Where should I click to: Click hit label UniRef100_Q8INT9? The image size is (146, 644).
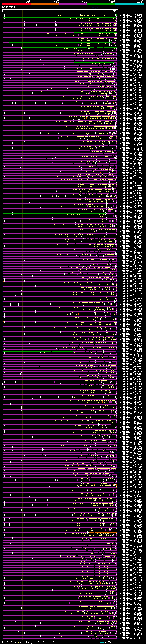point(131,495)
